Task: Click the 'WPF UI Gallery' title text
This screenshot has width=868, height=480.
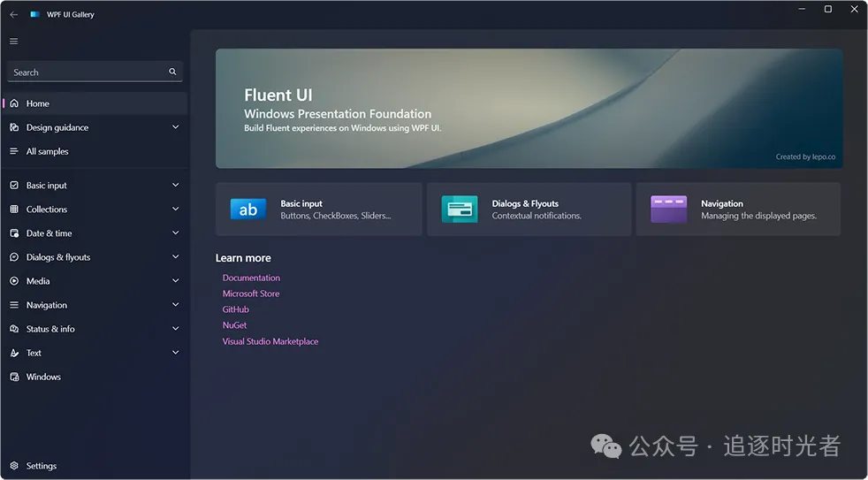Action: tap(71, 14)
